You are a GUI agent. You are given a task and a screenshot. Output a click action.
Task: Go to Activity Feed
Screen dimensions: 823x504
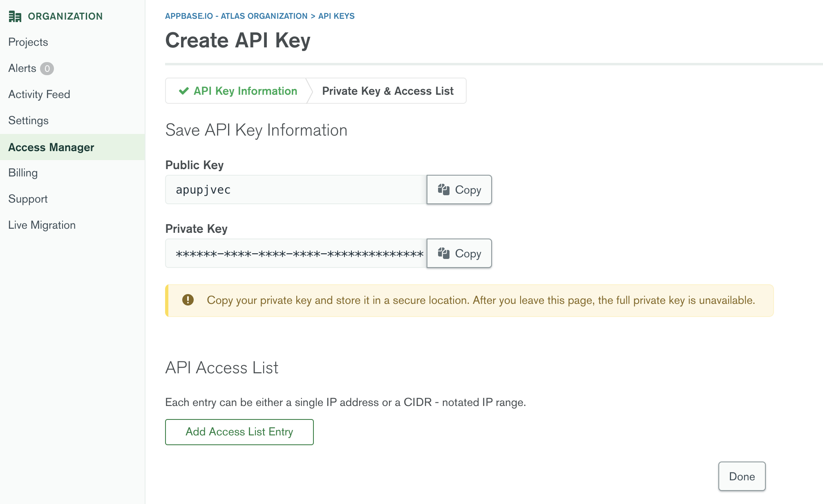pyautogui.click(x=39, y=94)
